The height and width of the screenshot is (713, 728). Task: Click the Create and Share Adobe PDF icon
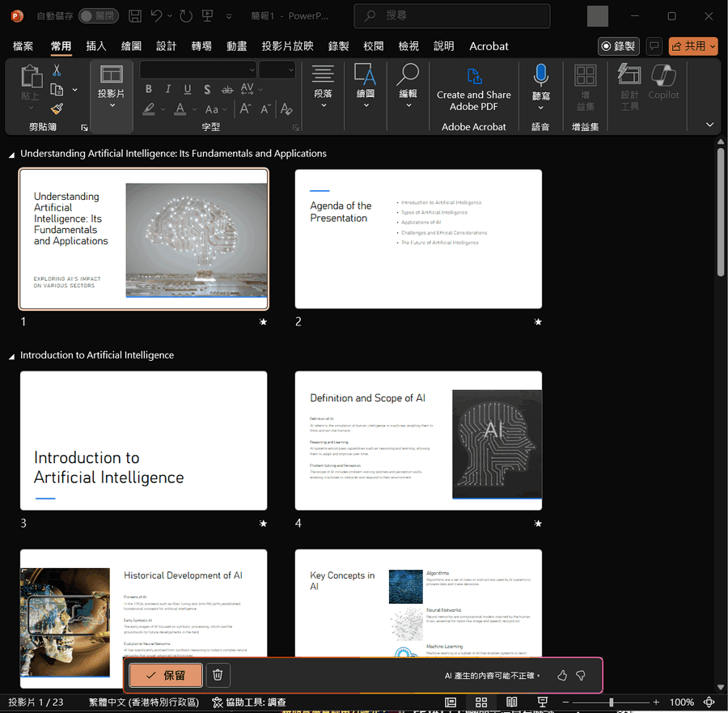pos(473,76)
